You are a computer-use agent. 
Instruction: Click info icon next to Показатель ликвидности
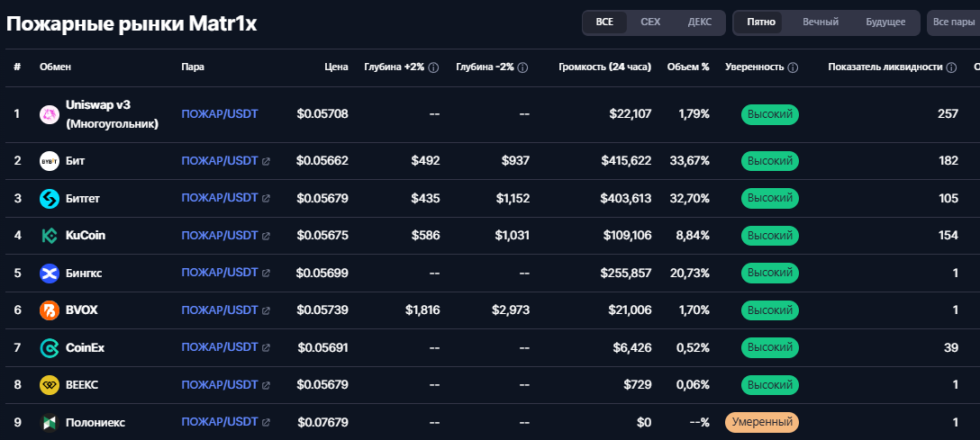click(951, 67)
